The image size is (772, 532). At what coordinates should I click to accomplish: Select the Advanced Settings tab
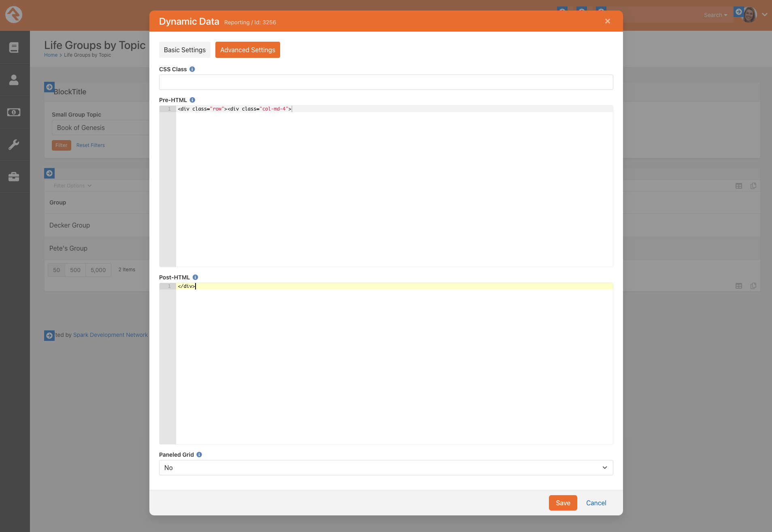tap(248, 50)
